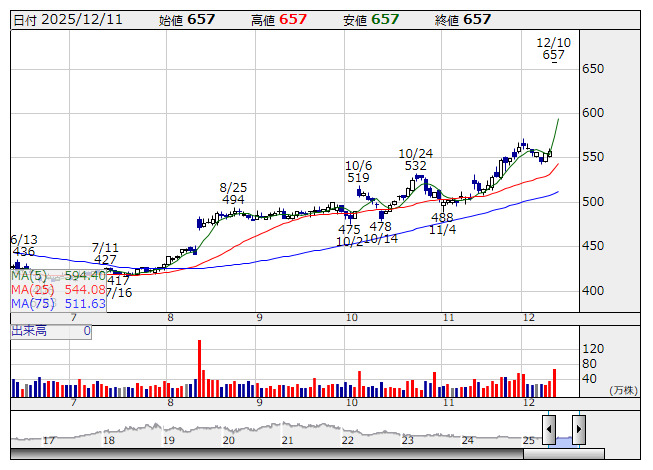Click the 10/24 532 peak label
This screenshot has height=470, width=653.
416,160
